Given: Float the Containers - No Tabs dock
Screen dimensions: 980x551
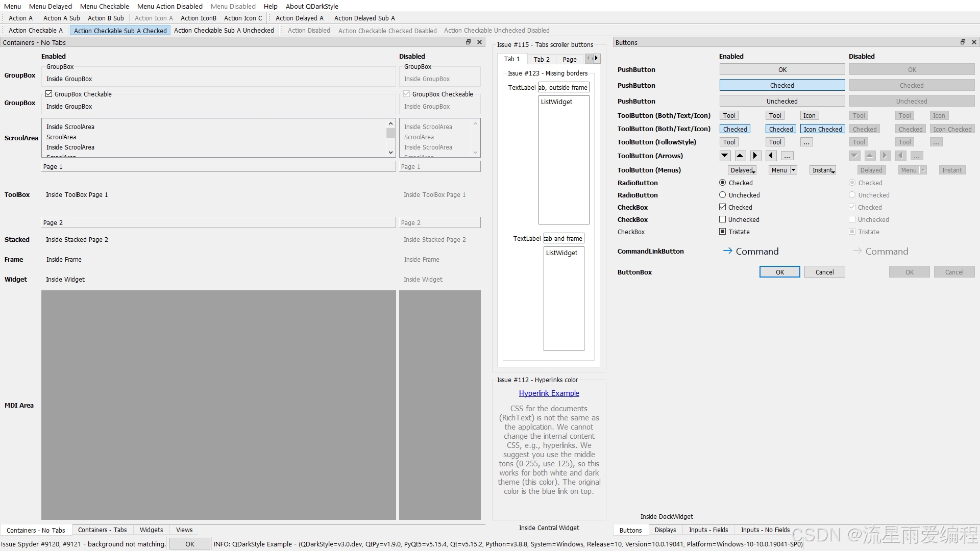Looking at the screenshot, I should tap(468, 42).
